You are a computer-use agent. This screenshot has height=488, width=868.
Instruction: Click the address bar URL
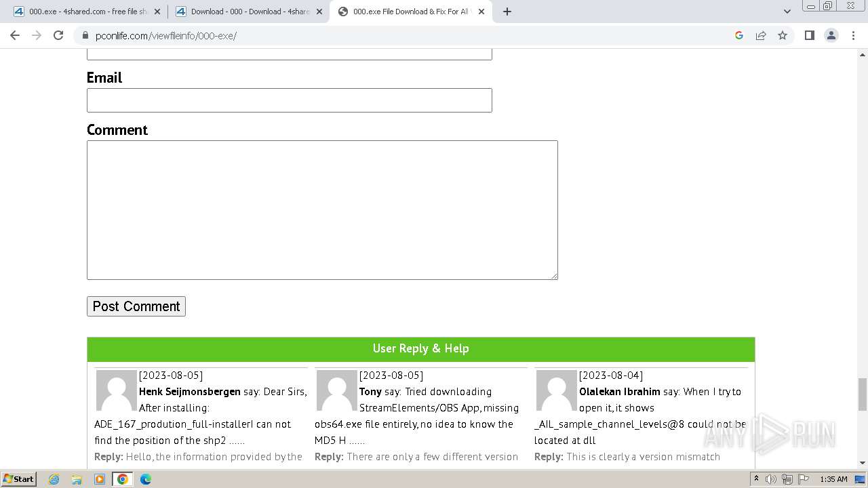(x=166, y=36)
